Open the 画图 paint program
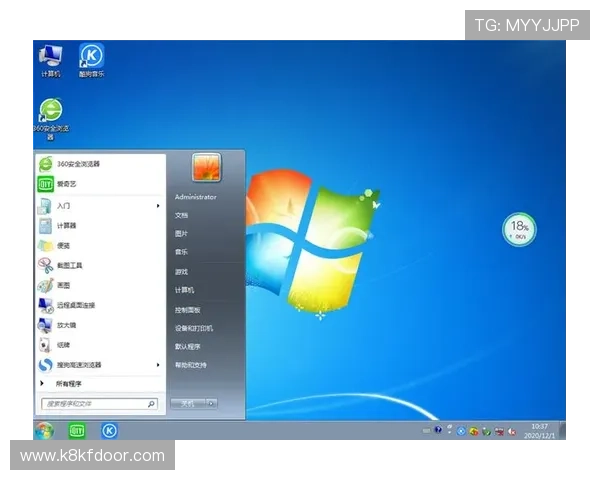Image resolution: width=600 pixels, height=480 pixels. coord(63,285)
